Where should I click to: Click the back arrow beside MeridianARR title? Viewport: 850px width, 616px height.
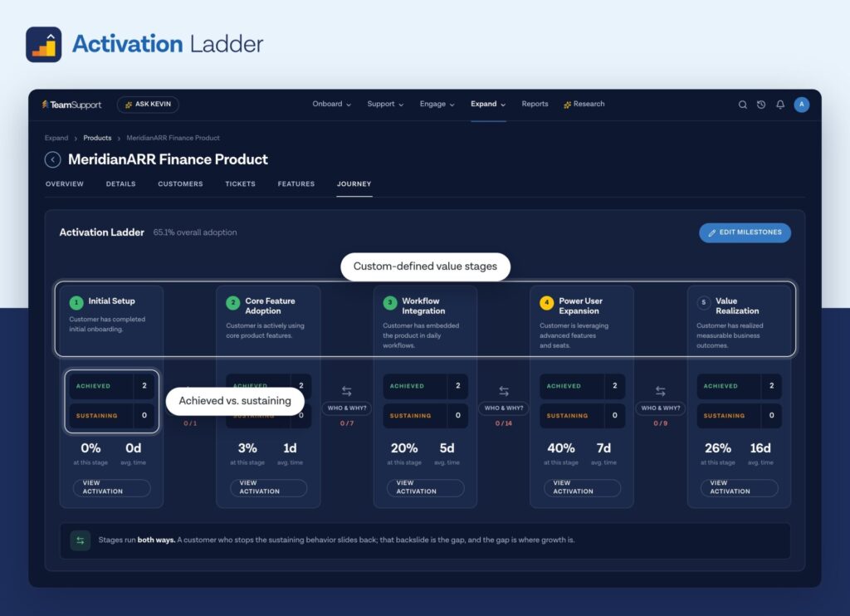52,159
